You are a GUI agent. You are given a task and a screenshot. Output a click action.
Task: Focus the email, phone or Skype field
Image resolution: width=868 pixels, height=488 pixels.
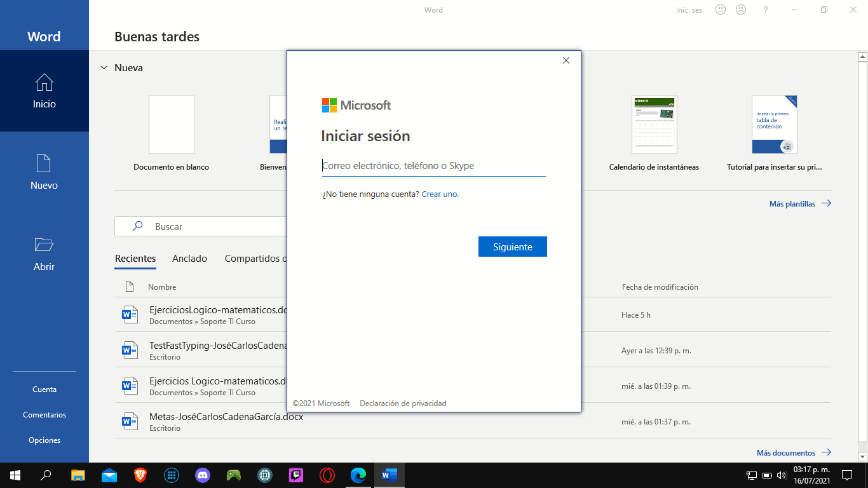tap(434, 166)
